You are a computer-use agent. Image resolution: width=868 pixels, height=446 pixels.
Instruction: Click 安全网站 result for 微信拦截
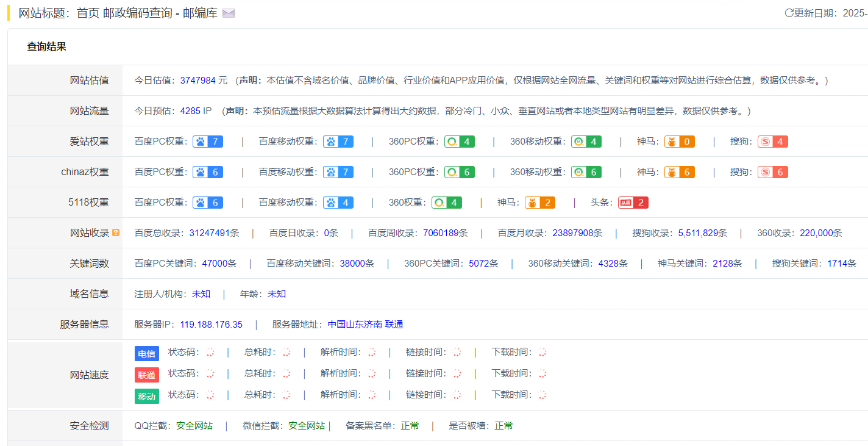(x=307, y=425)
